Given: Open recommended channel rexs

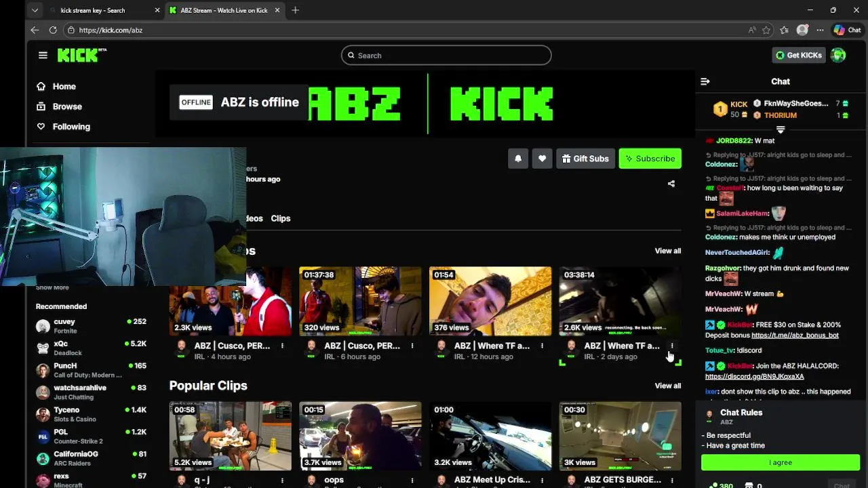Looking at the screenshot, I should (91, 480).
